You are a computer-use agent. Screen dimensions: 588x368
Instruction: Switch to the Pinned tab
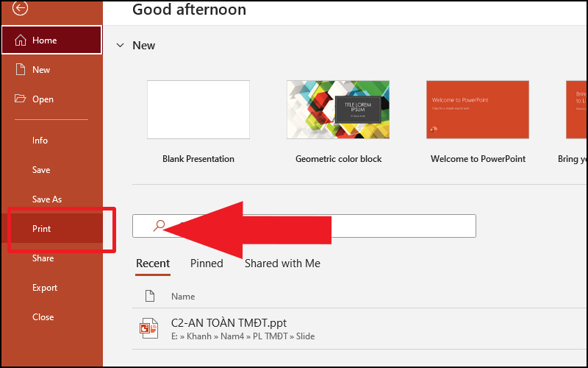tap(207, 263)
